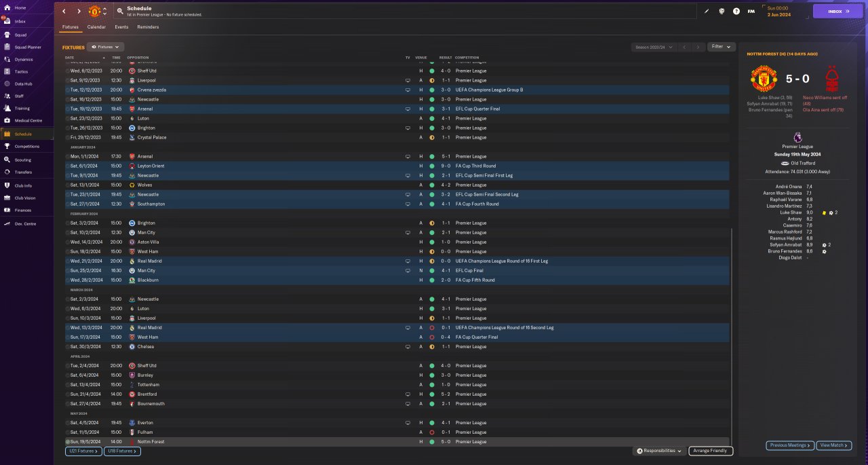Open the Squad Planner sidebar icon
This screenshot has height=465, width=868.
(7, 47)
